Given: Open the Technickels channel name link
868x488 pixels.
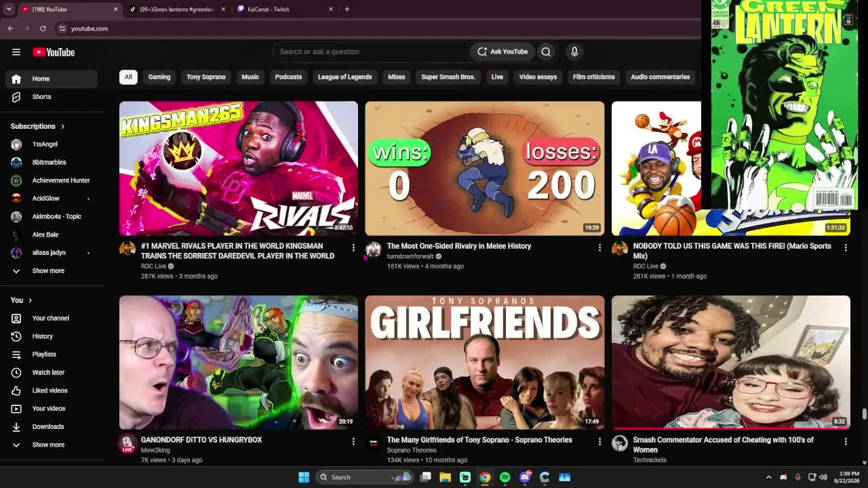Looking at the screenshot, I should (x=650, y=460).
